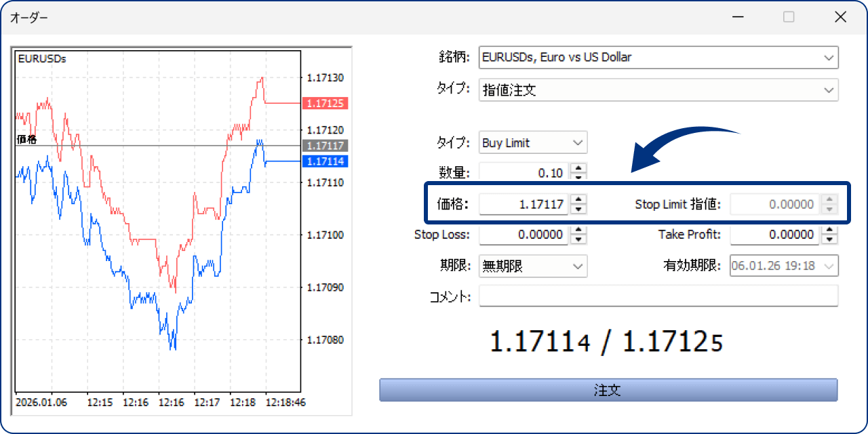This screenshot has width=868, height=434.
Task: Click the large 1.17114 / 1.17125 quote
Action: pyautogui.click(x=606, y=342)
